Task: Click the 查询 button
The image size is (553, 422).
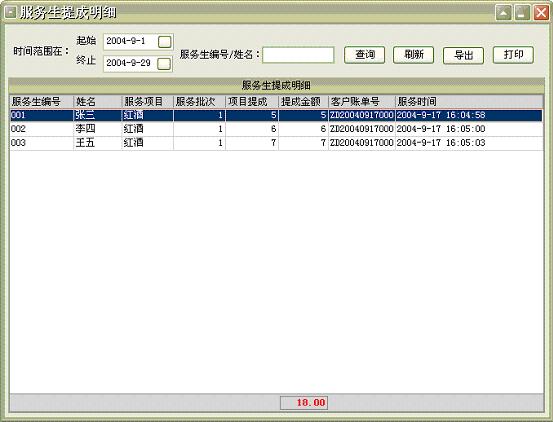Action: tap(364, 55)
